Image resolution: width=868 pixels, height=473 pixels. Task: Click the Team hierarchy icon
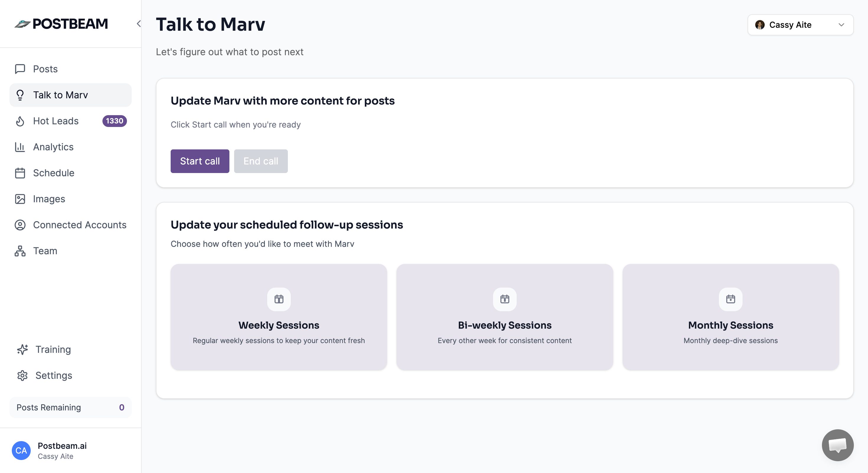[x=20, y=251]
